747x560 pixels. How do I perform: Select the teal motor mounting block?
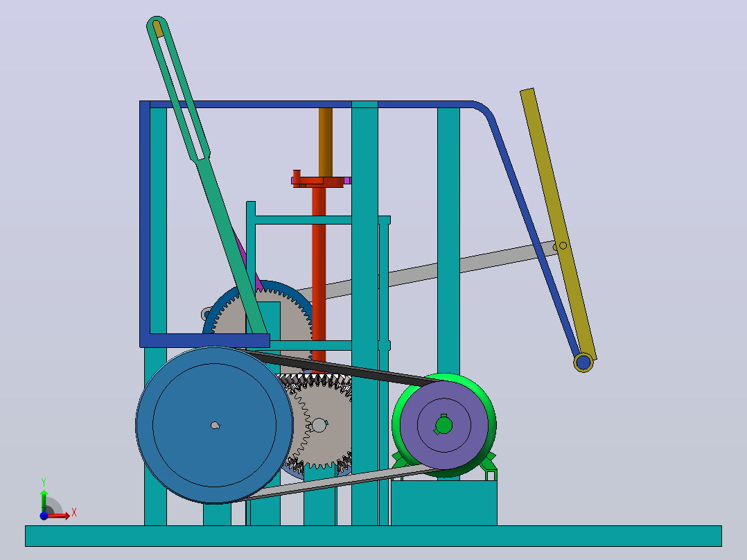[443, 502]
